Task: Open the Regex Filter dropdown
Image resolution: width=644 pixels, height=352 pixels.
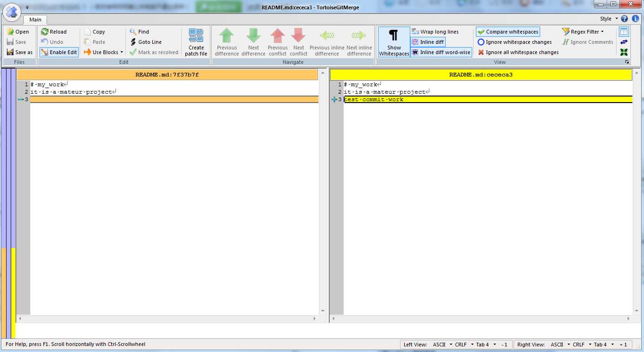Action: (x=583, y=32)
